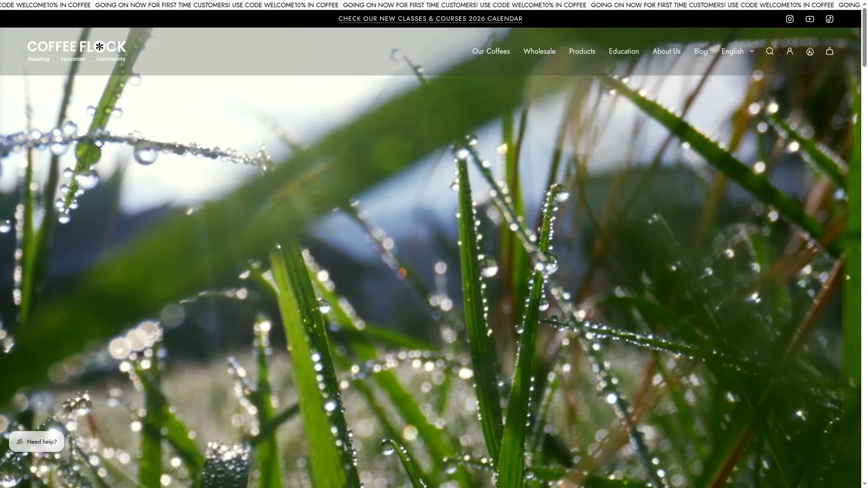Click the Need help? chat button

(37, 441)
